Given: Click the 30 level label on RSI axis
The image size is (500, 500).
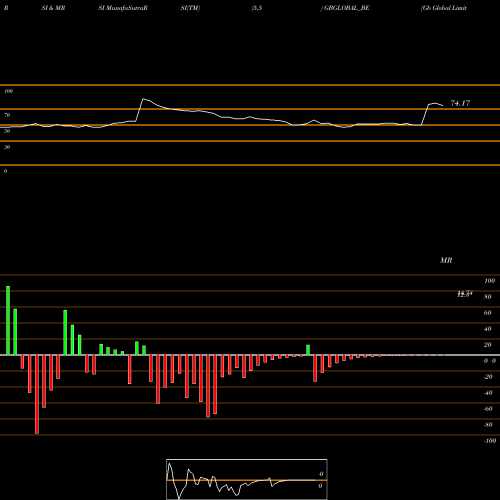Looking at the screenshot, I should 7,147.
